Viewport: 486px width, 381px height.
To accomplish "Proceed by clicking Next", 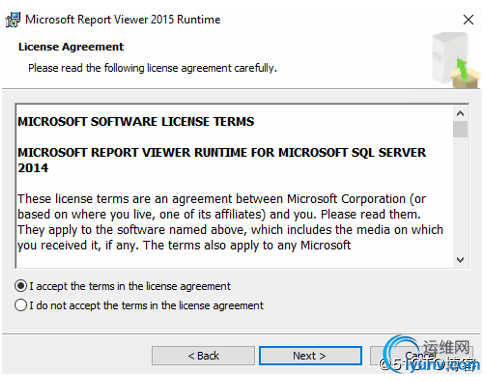I will pos(310,356).
